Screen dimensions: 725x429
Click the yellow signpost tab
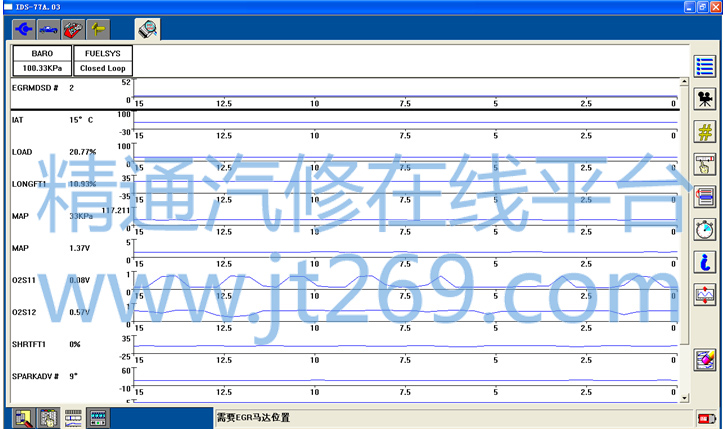tap(98, 30)
